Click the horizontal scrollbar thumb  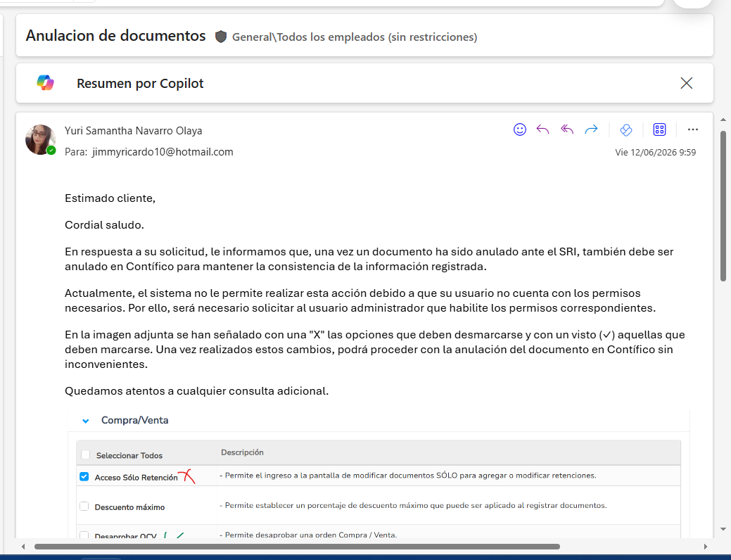297,547
